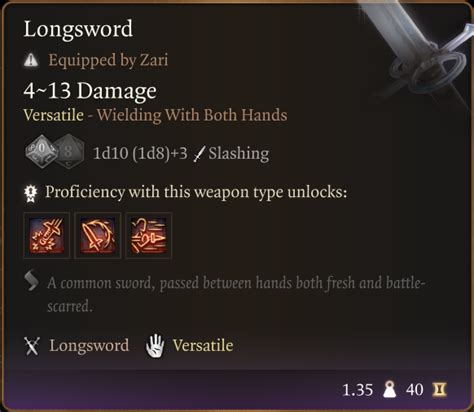Click the gold value icon beside 40
Viewport: 474px width, 412px height.
[439, 389]
